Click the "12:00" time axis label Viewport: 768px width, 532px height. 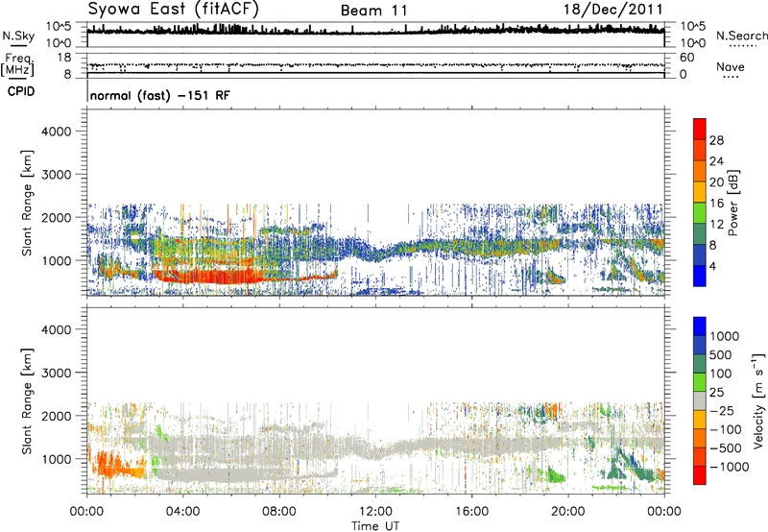coord(375,512)
